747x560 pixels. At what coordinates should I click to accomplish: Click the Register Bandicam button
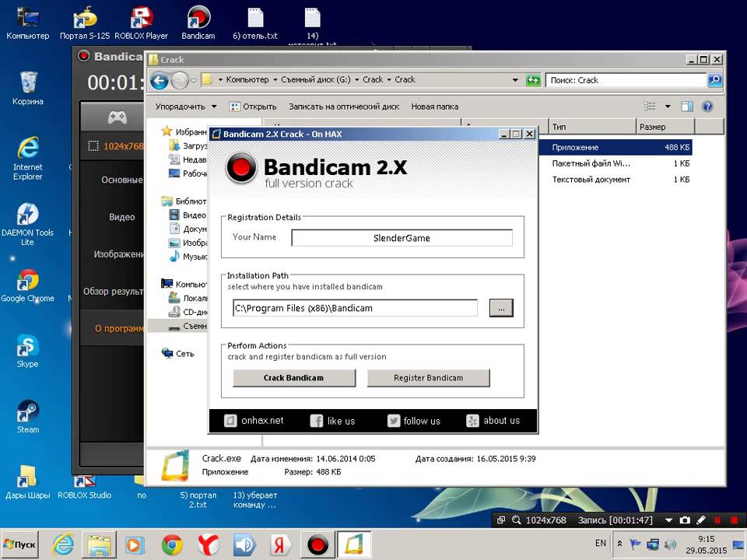[428, 378]
